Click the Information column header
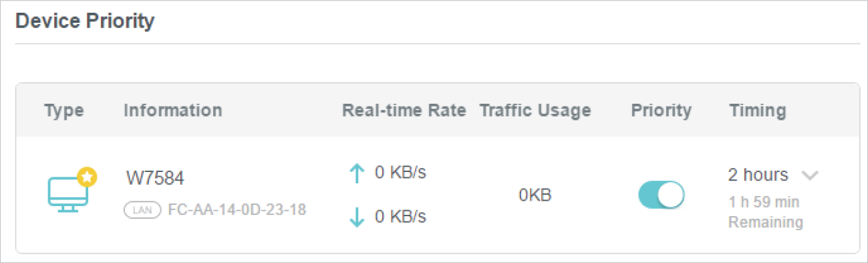The width and height of the screenshot is (868, 263). pyautogui.click(x=173, y=110)
